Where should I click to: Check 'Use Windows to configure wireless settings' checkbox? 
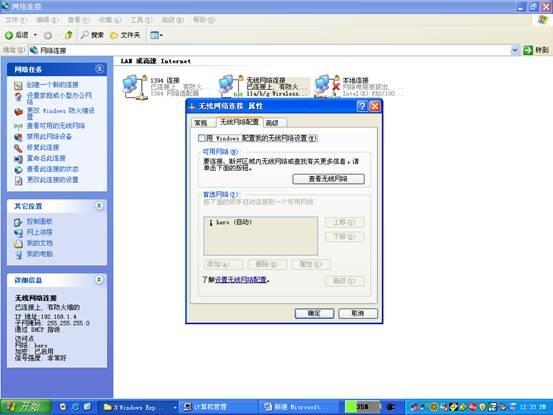tap(201, 138)
